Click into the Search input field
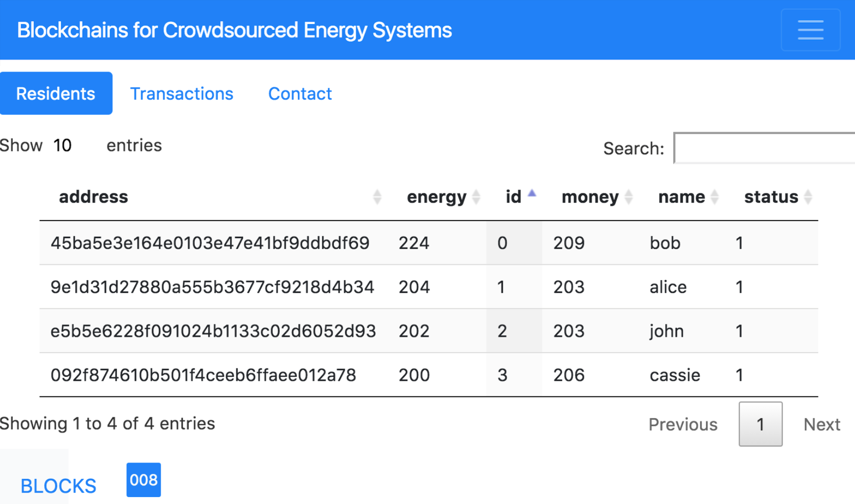Image resolution: width=855 pixels, height=504 pixels. [764, 148]
